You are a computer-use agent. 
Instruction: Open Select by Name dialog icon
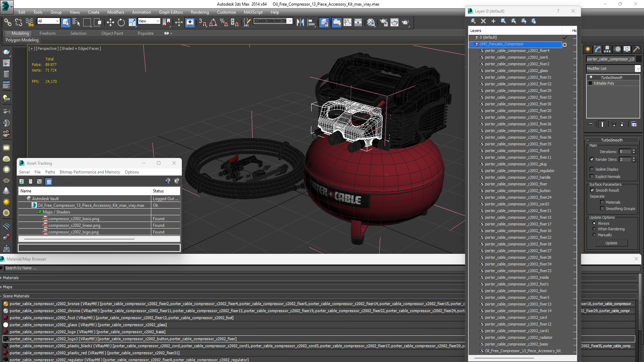(76, 22)
